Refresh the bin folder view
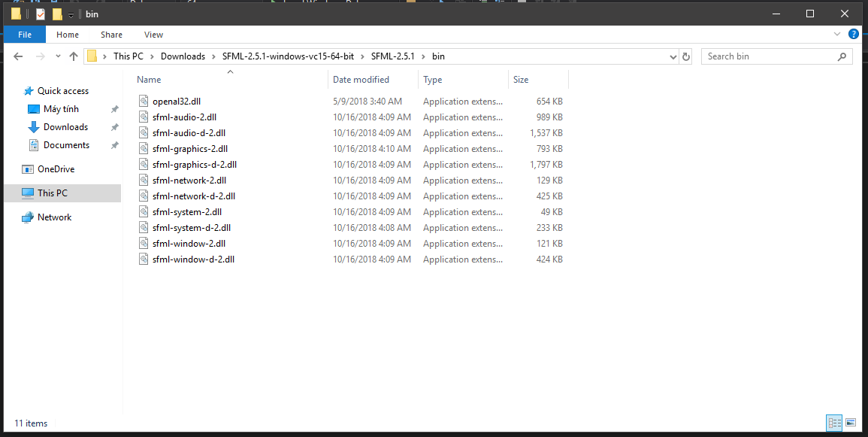The width and height of the screenshot is (868, 437). 686,56
